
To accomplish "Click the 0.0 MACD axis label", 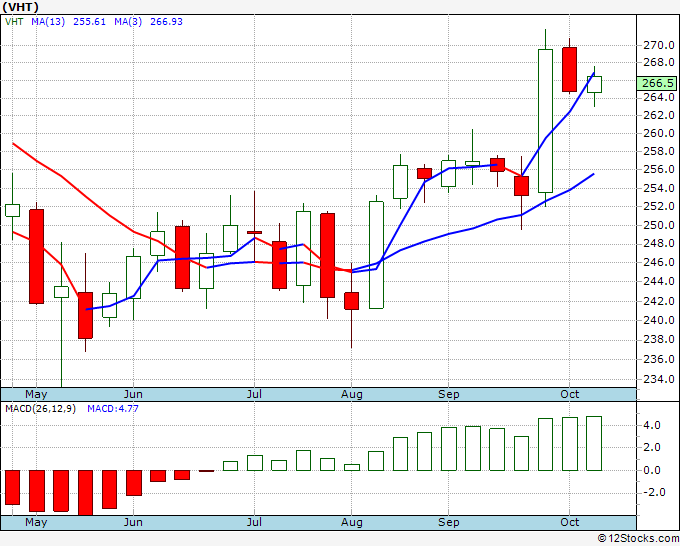I will (x=652, y=470).
